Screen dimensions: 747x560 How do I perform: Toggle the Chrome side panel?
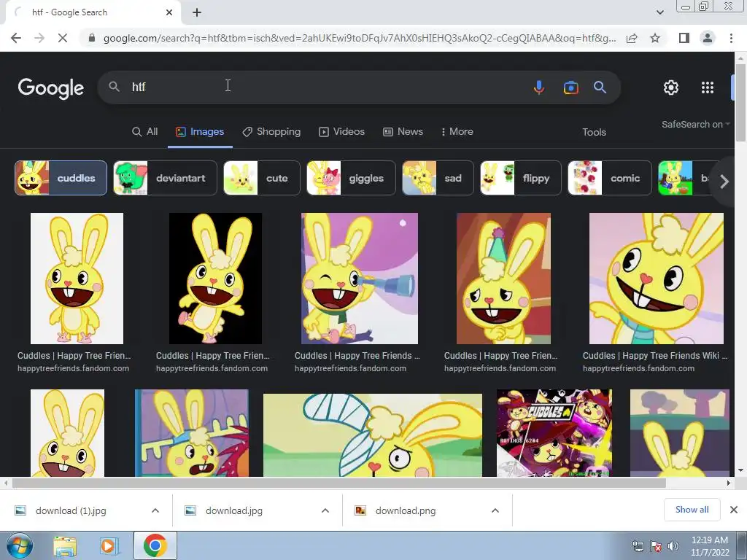click(x=684, y=38)
